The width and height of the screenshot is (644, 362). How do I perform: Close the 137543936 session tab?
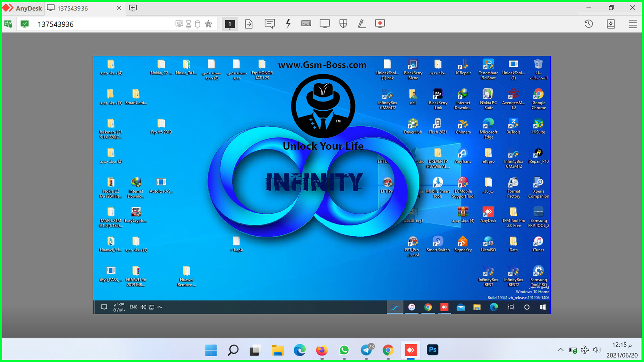pyautogui.click(x=119, y=8)
